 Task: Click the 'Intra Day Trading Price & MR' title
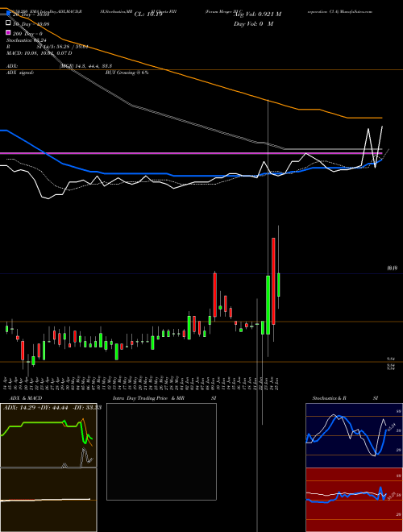(148, 398)
